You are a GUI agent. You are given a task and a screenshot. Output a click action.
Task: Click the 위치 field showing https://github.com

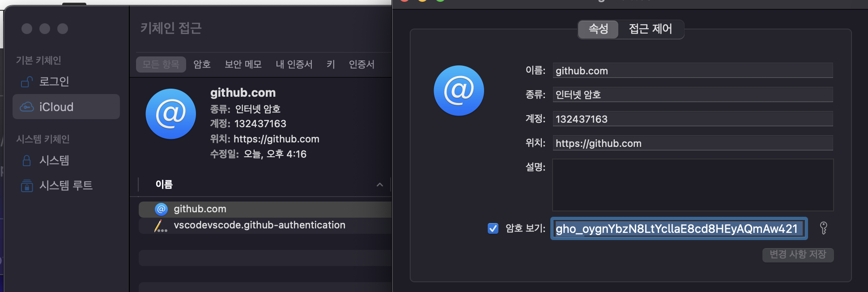(x=693, y=143)
